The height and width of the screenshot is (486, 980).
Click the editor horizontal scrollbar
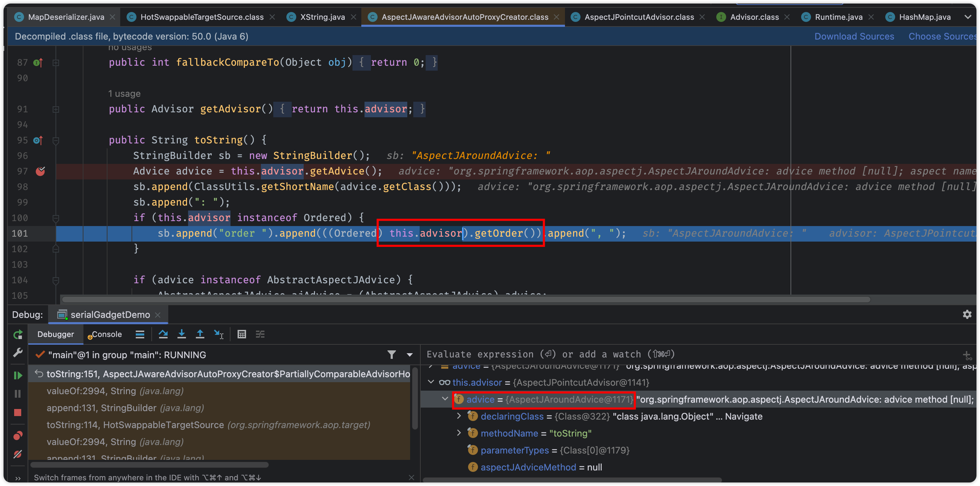click(x=466, y=300)
